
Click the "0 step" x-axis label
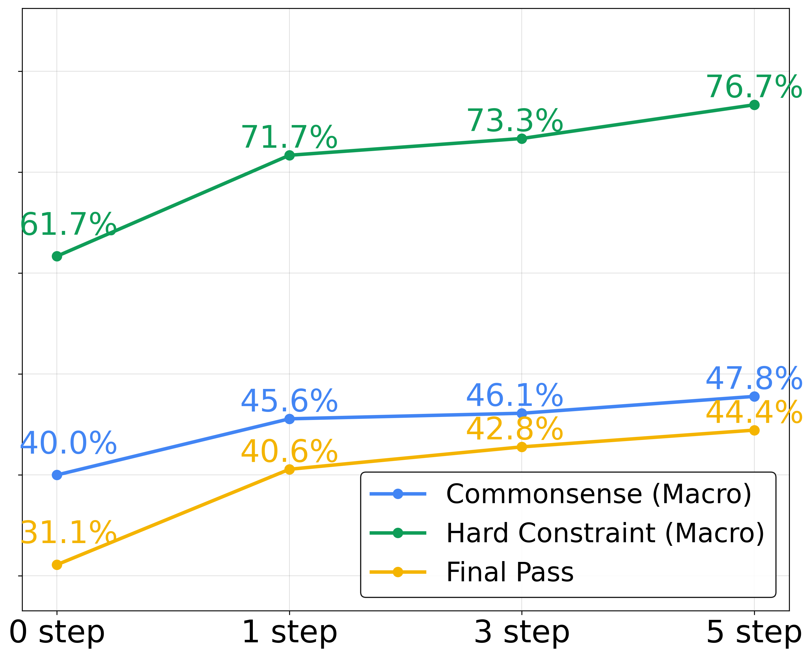57,632
